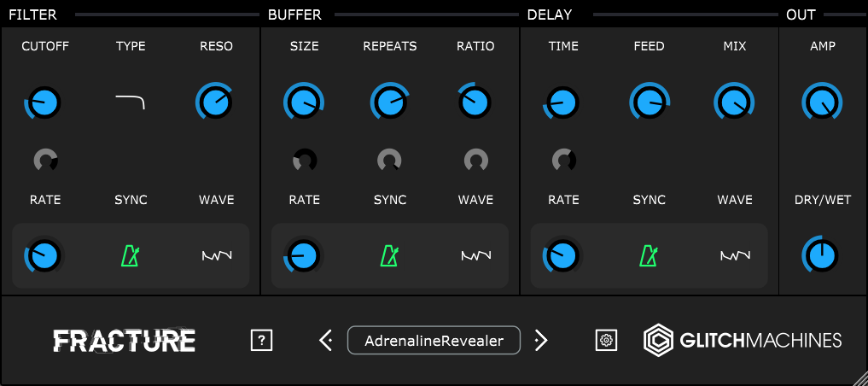Click the filter CUTOFF knob
Viewport: 868px width, 386px height.
click(44, 102)
